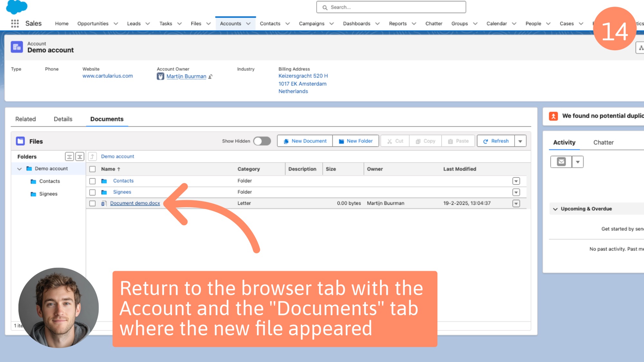Click the Demo account breadcrumb link
644x362 pixels.
tap(118, 156)
